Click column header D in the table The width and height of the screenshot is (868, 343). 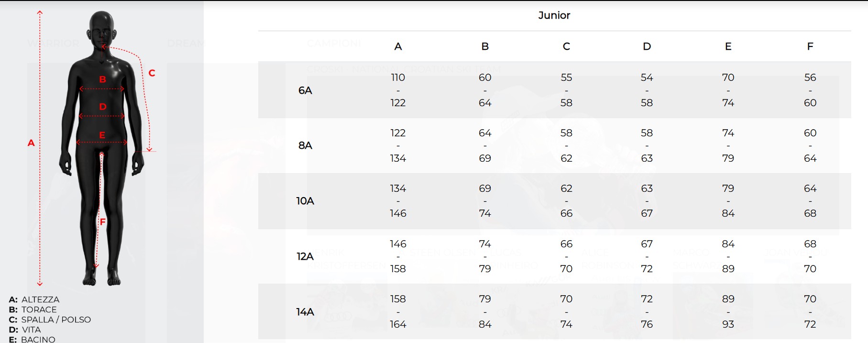tap(647, 46)
